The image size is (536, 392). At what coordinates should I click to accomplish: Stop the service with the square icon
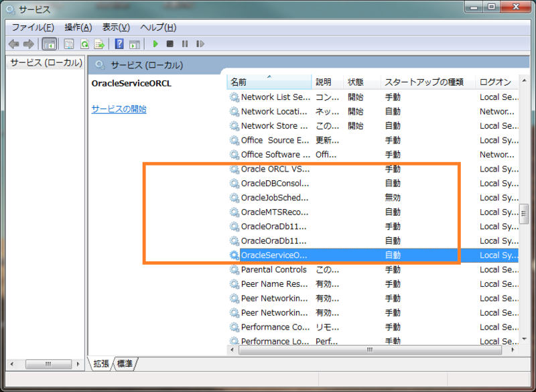point(170,44)
